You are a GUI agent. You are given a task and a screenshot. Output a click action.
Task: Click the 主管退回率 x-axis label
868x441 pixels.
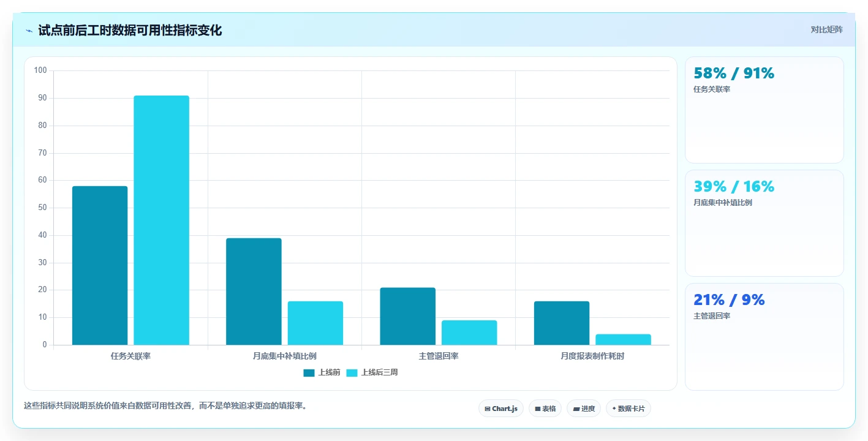click(x=439, y=356)
